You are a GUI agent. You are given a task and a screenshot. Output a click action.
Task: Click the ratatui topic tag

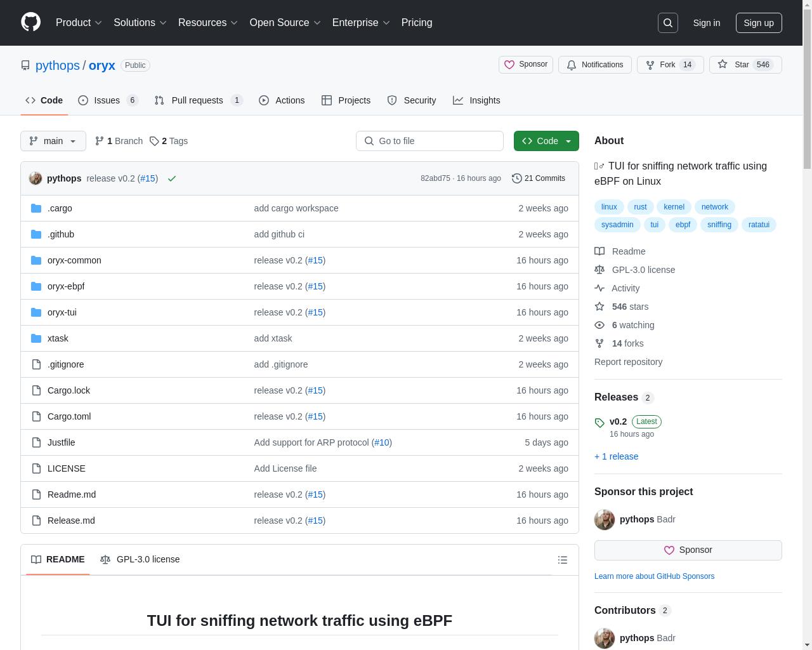[759, 225]
